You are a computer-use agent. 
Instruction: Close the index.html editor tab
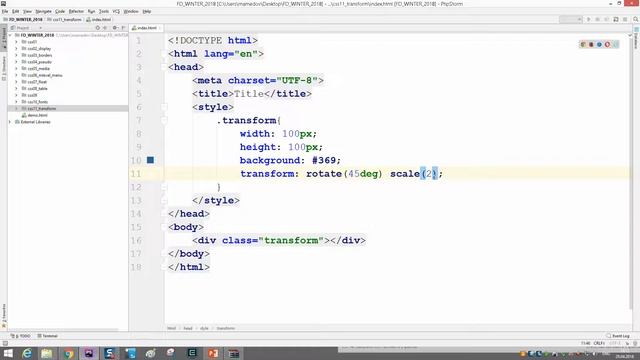click(160, 28)
